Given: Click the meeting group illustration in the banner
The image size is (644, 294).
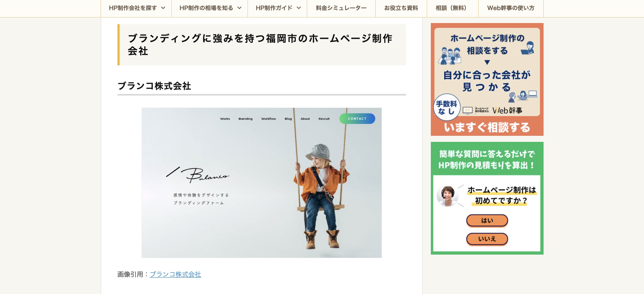Looking at the screenshot, I should [449, 55].
